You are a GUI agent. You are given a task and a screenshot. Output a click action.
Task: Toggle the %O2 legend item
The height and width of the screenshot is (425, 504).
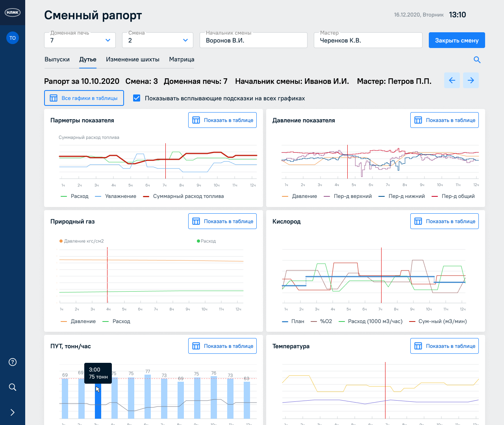pyautogui.click(x=321, y=321)
